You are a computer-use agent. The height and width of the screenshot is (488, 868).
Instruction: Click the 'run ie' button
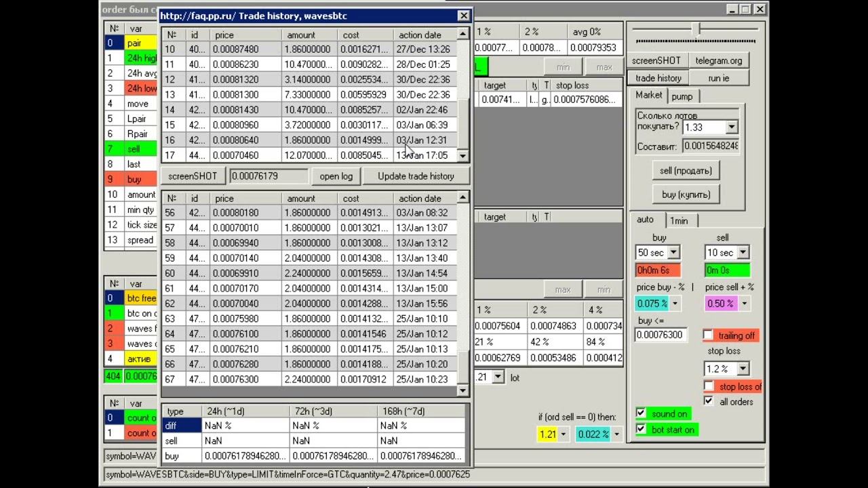(719, 78)
